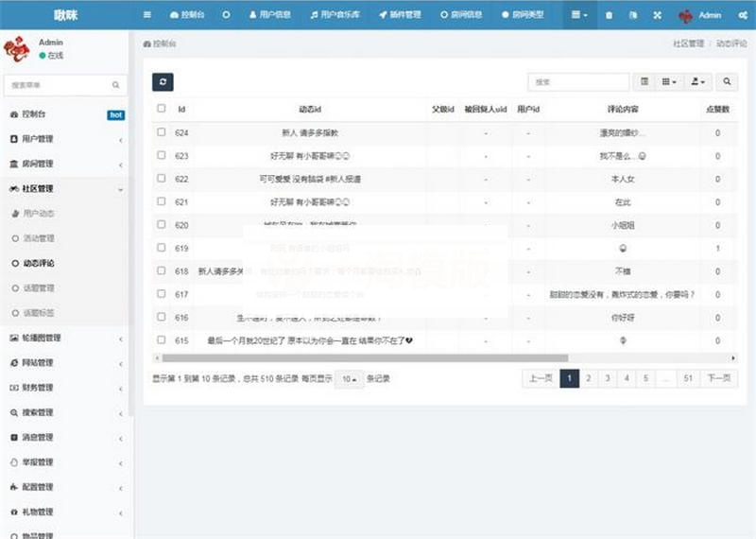
Task: Click the refresh table button
Action: 163,82
